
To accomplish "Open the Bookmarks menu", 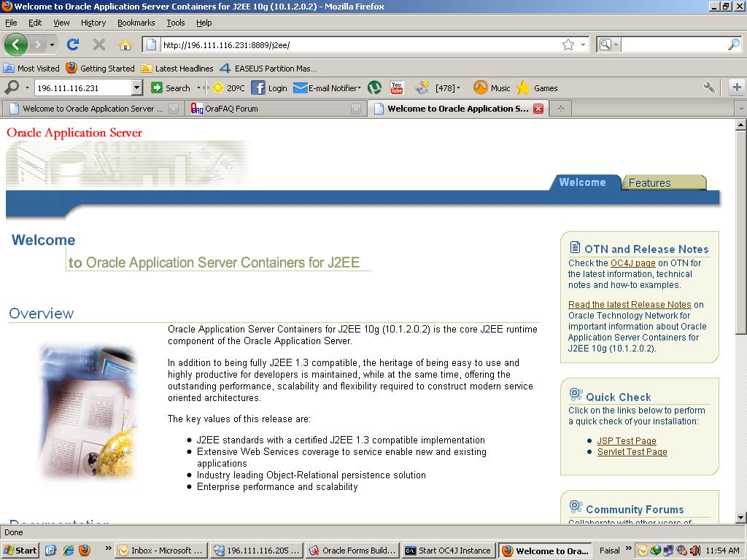I will click(x=136, y=23).
